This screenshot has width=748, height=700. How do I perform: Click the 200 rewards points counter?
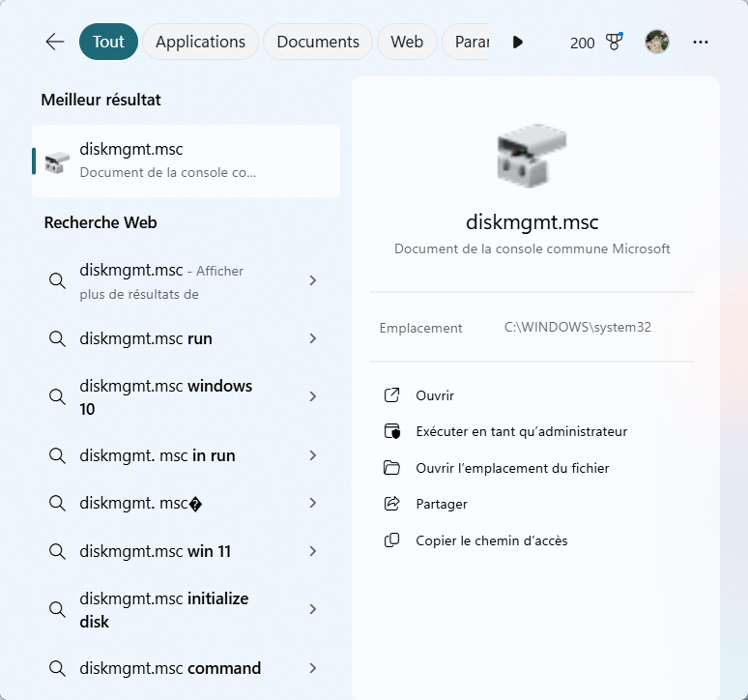(x=582, y=44)
